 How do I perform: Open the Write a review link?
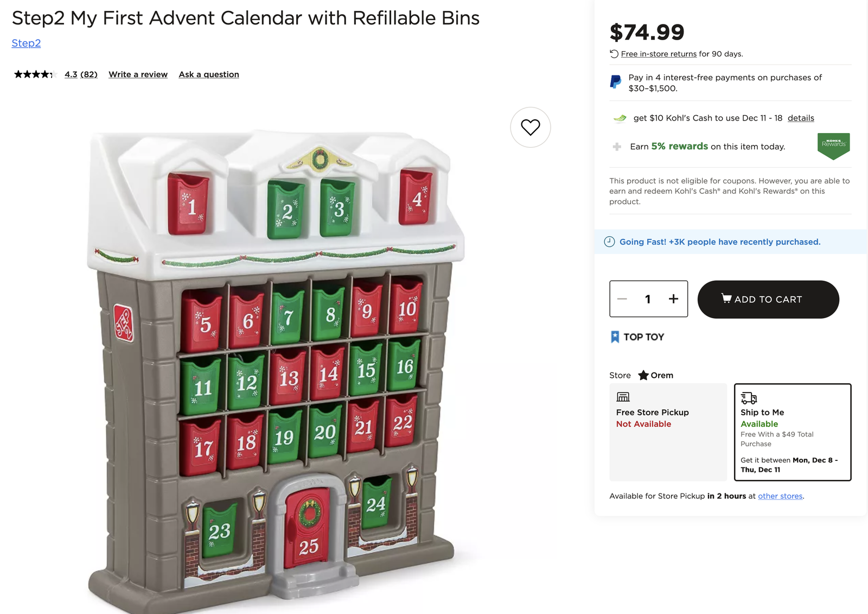[138, 74]
